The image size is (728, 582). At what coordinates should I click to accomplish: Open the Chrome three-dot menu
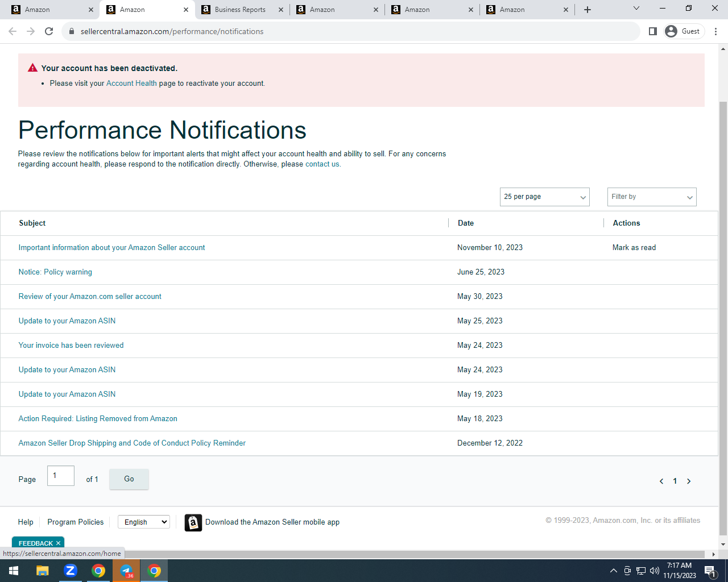pyautogui.click(x=715, y=31)
